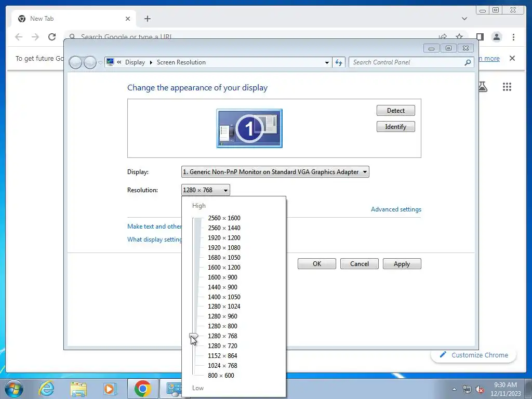Click the Control Panel taskbar icon
The width and height of the screenshot is (532, 399).
pyautogui.click(x=174, y=389)
